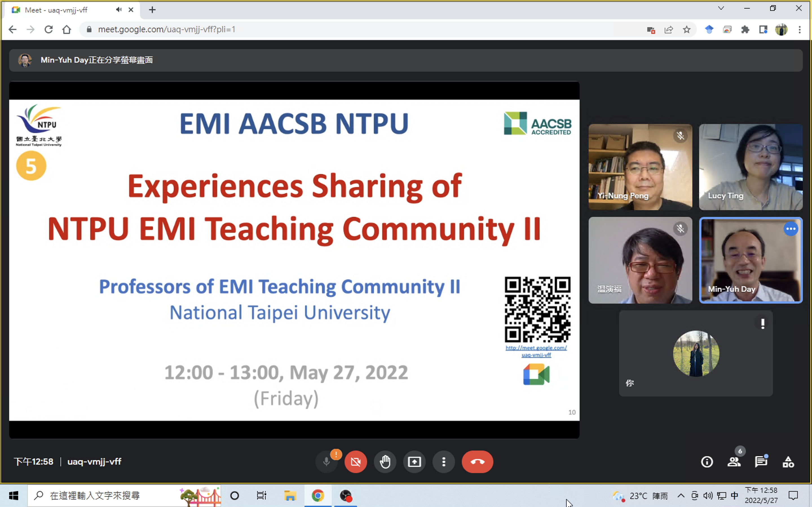The width and height of the screenshot is (812, 507).
Task: Expand Windows system tray hidden icons chevron
Action: pos(681,495)
